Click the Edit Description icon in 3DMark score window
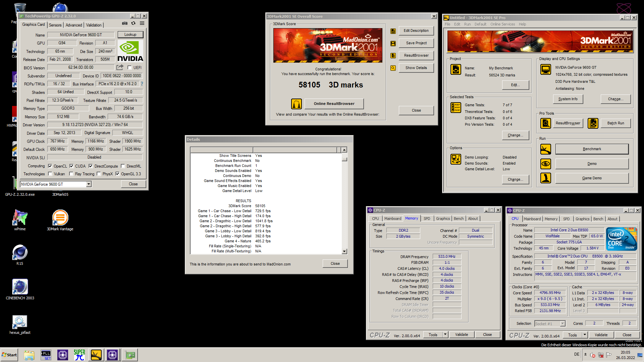This screenshot has width=644, height=362. (393, 31)
